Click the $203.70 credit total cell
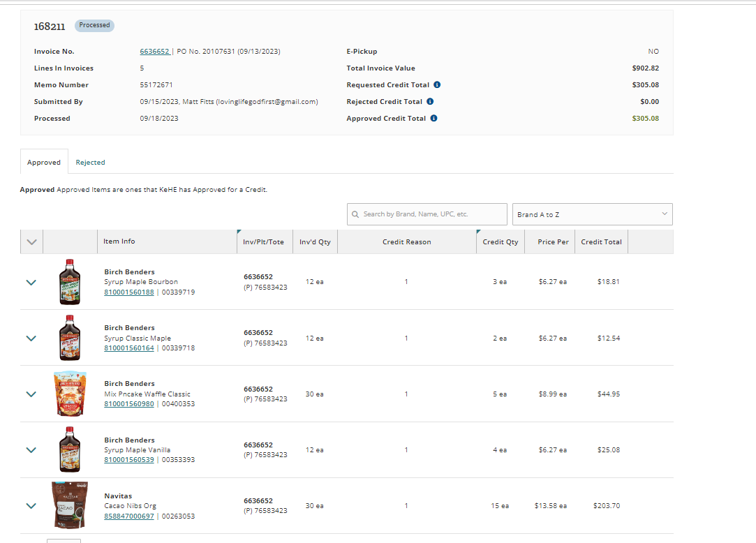The image size is (756, 543). tap(607, 506)
